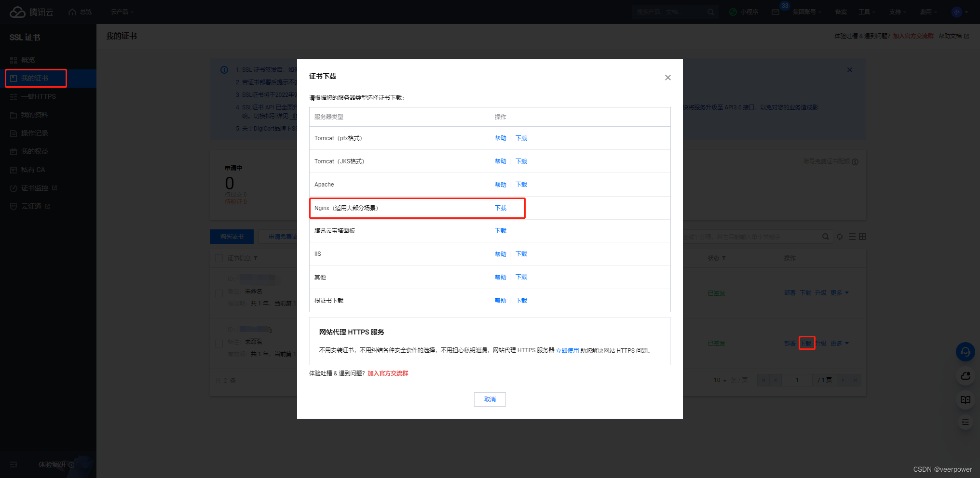Click 立即使用 link for HTTPS proxy
The height and width of the screenshot is (478, 980).
(567, 351)
